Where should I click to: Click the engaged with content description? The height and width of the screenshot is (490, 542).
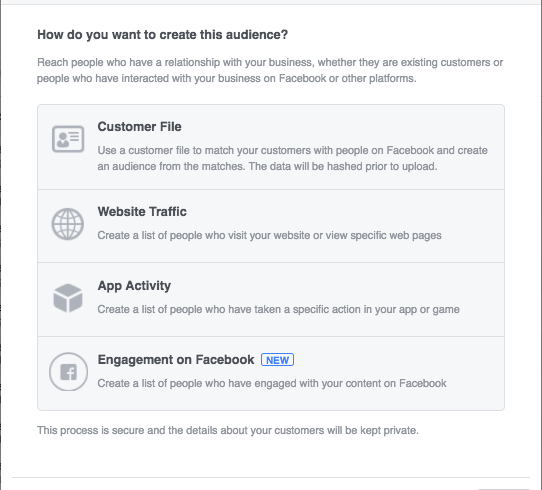(272, 383)
